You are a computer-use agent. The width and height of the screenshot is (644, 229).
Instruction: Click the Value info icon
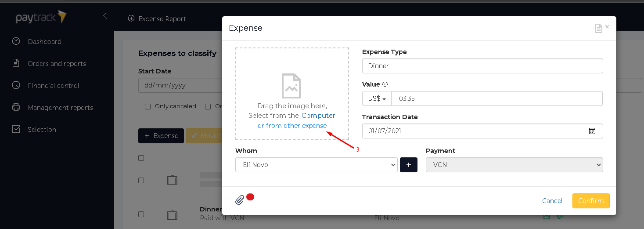click(385, 84)
